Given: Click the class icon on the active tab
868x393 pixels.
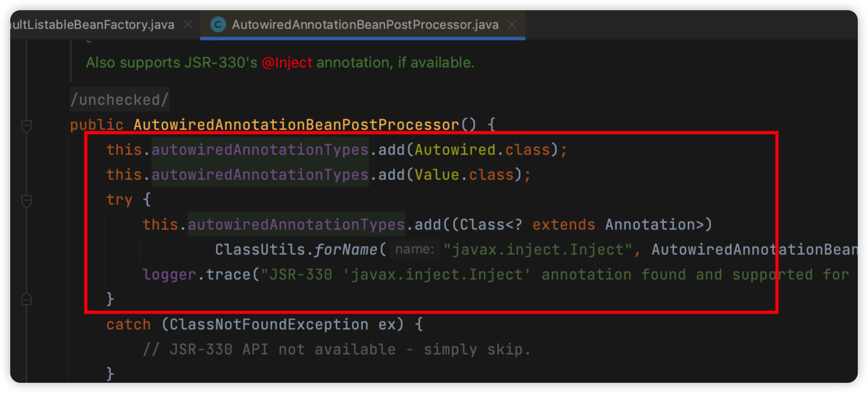Looking at the screenshot, I should (218, 25).
